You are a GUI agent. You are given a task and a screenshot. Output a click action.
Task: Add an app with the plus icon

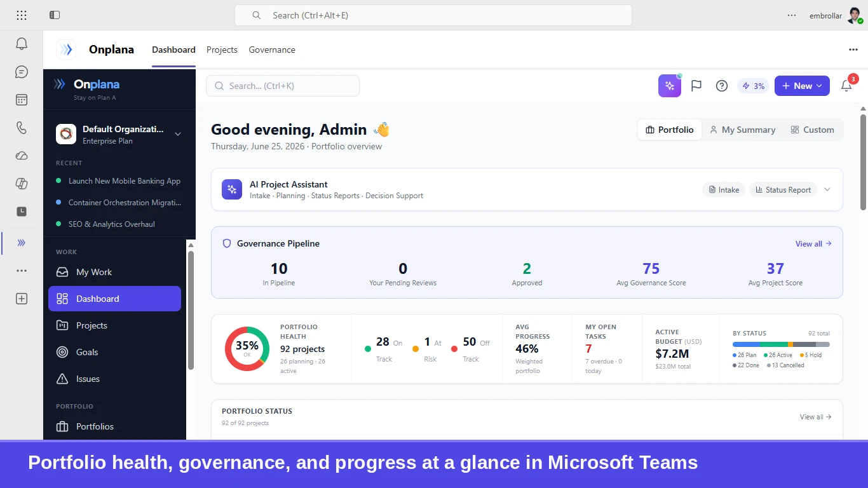(x=22, y=299)
